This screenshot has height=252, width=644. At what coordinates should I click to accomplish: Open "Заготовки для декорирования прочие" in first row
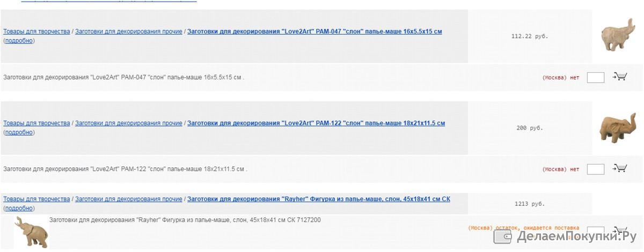(x=129, y=32)
